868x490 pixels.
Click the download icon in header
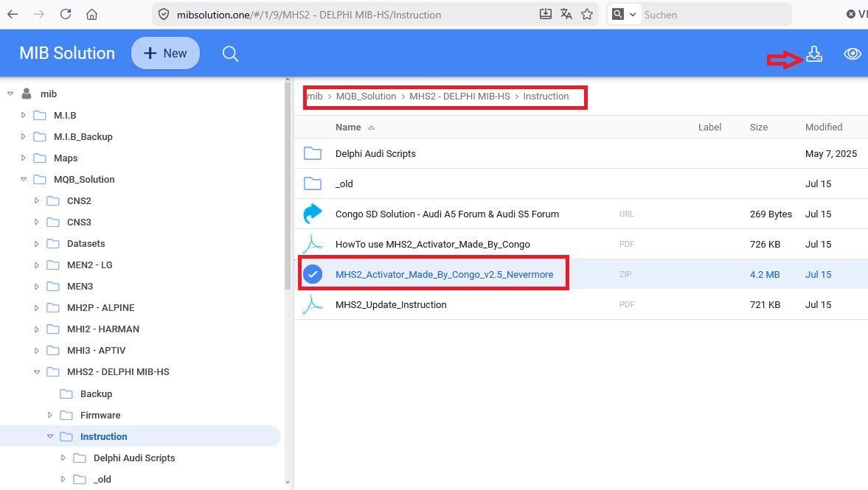tap(813, 54)
